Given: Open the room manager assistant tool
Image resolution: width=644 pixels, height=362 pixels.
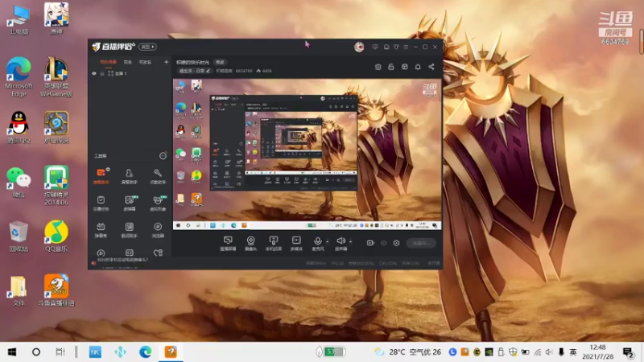Looking at the screenshot, I should [129, 175].
